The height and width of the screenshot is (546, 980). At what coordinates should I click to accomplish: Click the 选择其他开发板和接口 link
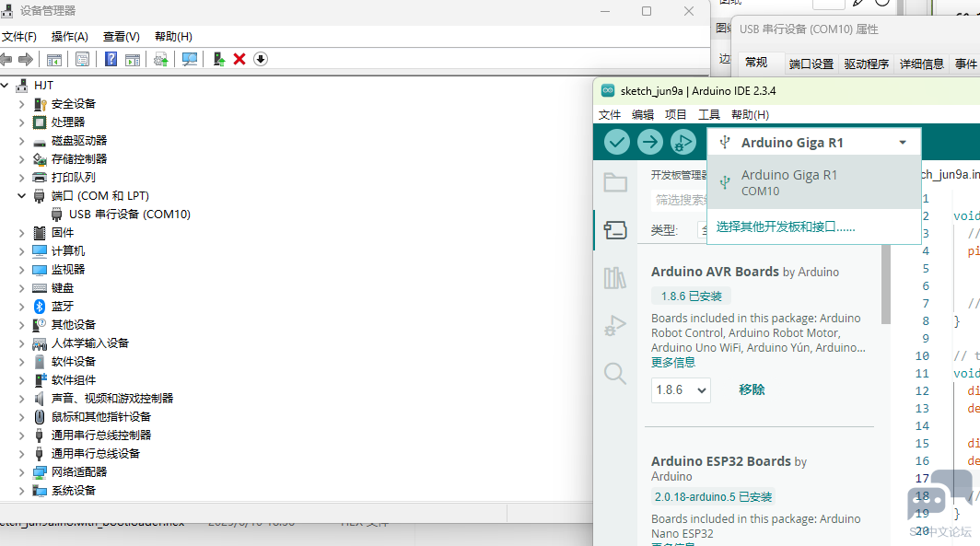pyautogui.click(x=786, y=227)
